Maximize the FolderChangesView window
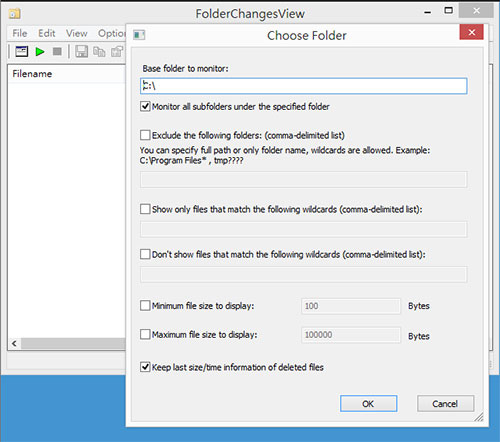Viewport: 500px width, 442px height. click(x=449, y=11)
